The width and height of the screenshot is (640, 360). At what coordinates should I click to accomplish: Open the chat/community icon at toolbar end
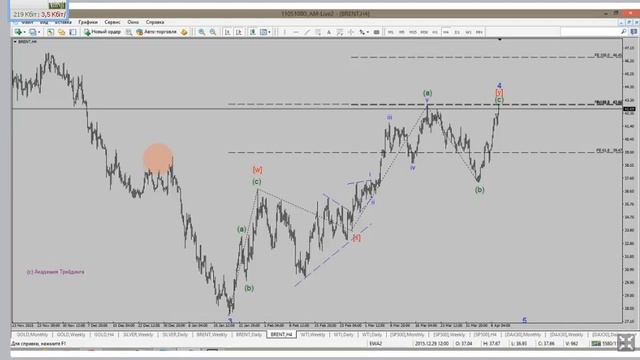[634, 31]
